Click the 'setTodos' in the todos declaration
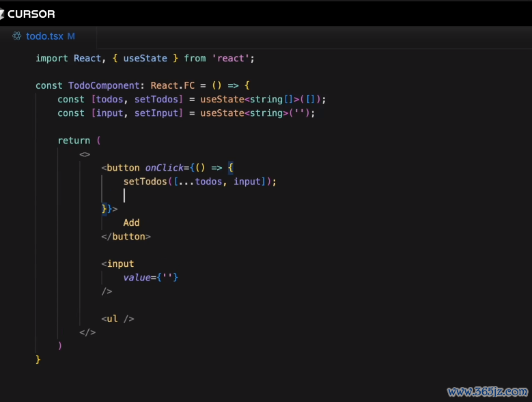532x402 pixels. tap(156, 100)
